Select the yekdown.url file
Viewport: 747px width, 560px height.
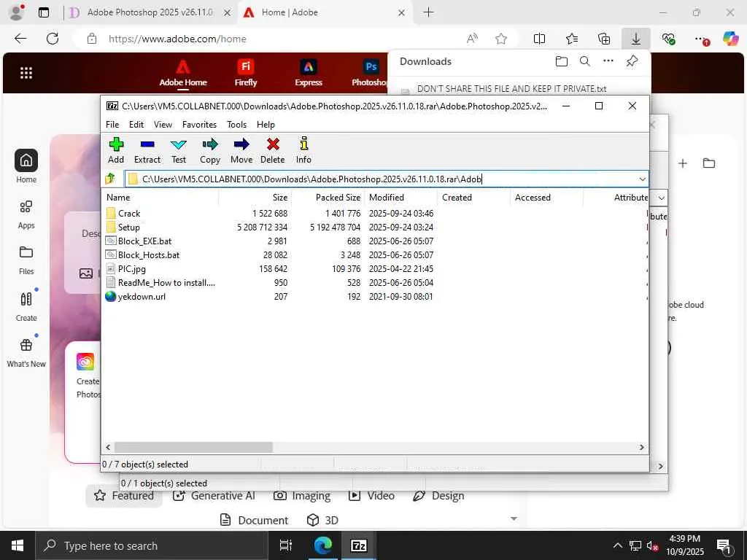coord(142,296)
